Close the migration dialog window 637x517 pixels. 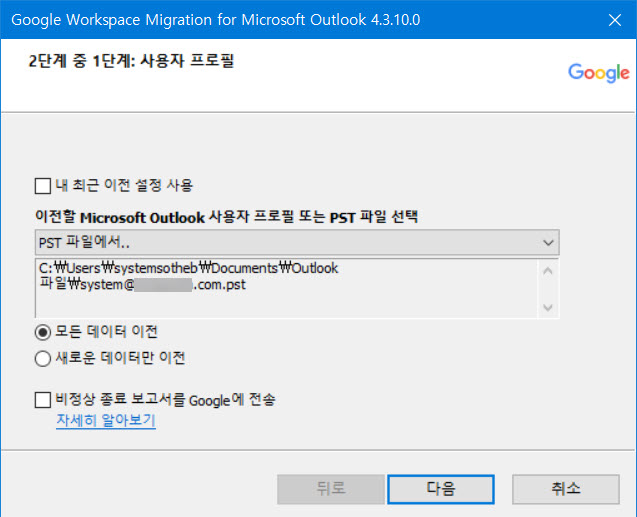pos(615,19)
